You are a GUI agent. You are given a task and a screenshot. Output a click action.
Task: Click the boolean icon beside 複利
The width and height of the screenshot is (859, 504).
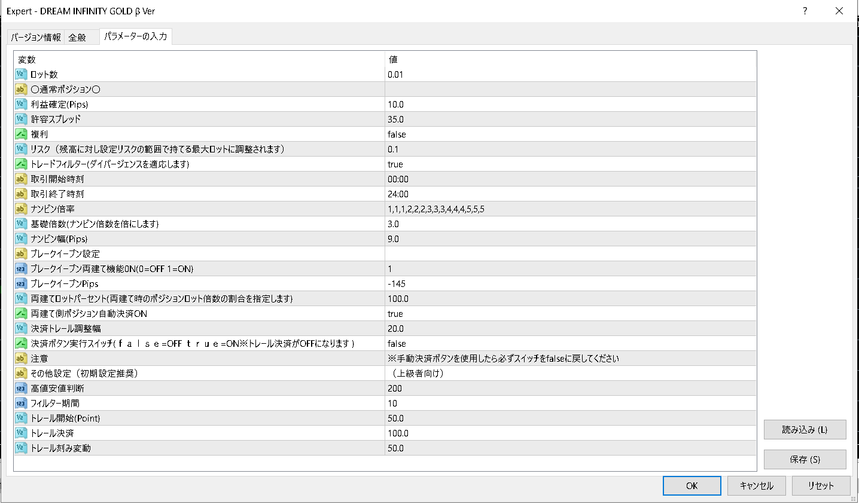pyautogui.click(x=21, y=134)
